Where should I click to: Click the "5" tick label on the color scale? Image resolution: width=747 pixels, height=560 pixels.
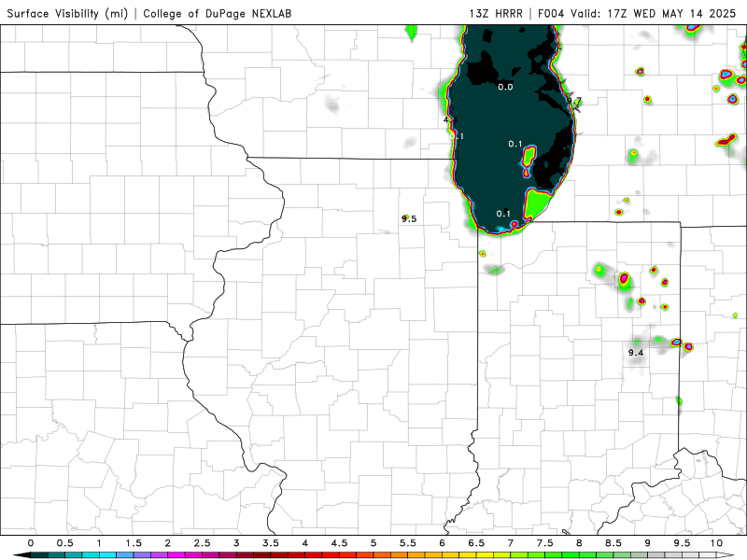coord(373,543)
